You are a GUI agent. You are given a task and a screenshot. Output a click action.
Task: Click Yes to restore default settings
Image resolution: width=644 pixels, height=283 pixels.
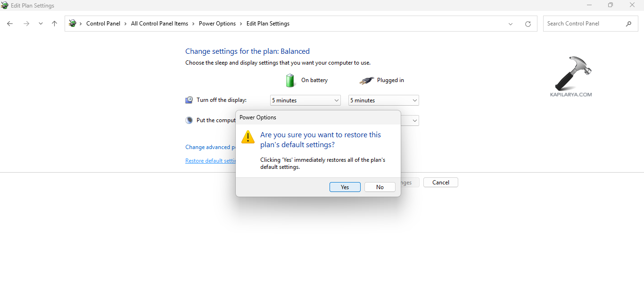click(x=345, y=187)
